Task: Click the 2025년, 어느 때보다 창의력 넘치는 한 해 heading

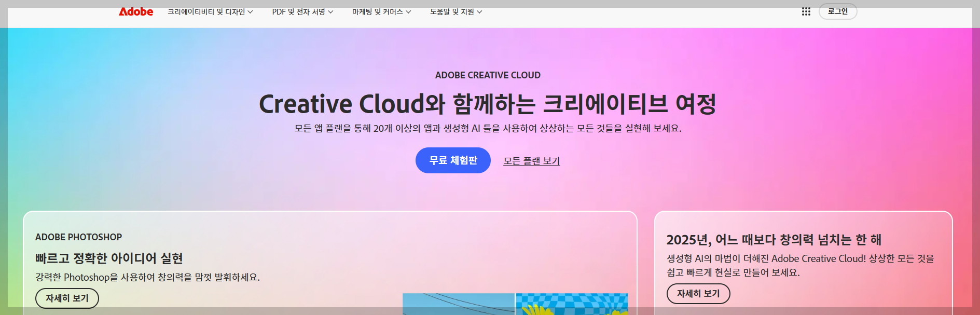Action: point(774,240)
